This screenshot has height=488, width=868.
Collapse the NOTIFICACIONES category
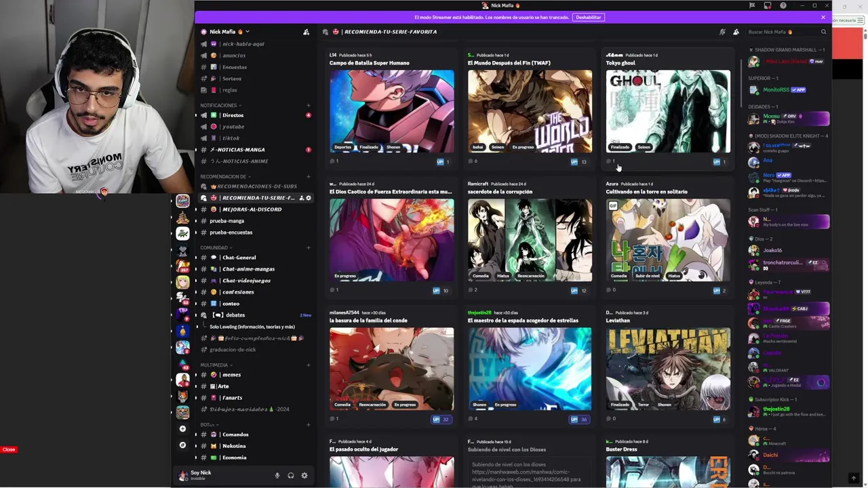[220, 106]
